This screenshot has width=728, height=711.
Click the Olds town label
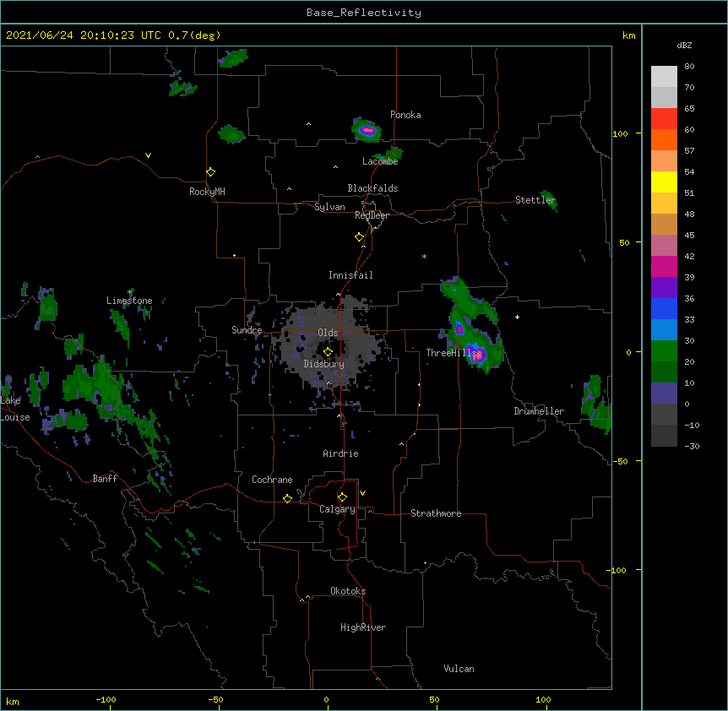[x=328, y=333]
